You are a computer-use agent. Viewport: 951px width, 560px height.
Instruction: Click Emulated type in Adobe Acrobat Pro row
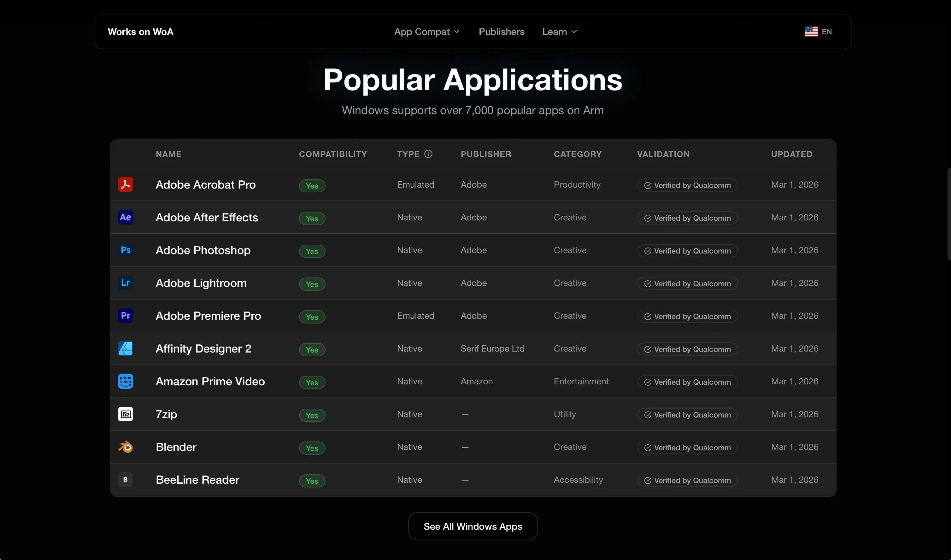415,184
